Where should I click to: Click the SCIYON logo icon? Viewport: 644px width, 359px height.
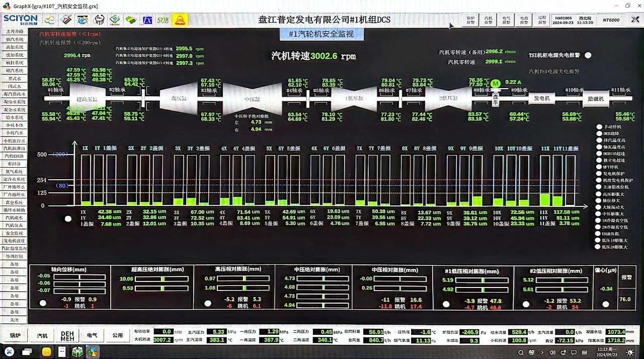[x=20, y=19]
